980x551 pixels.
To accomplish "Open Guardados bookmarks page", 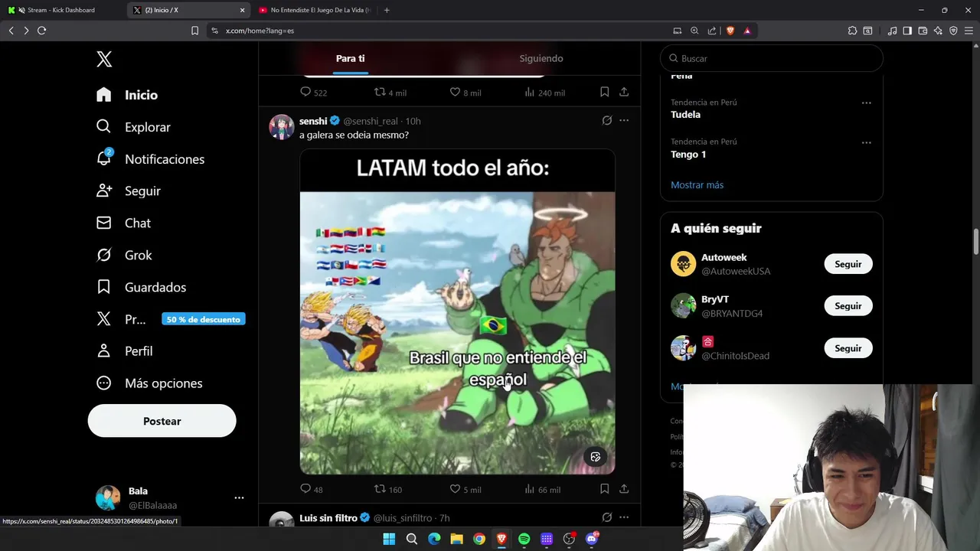I will (141, 287).
